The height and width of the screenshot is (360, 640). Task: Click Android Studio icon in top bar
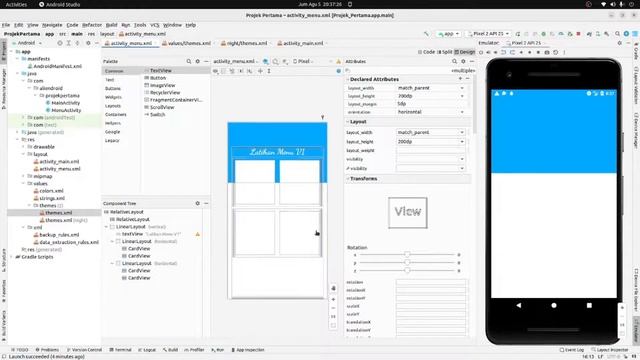pos(42,4)
